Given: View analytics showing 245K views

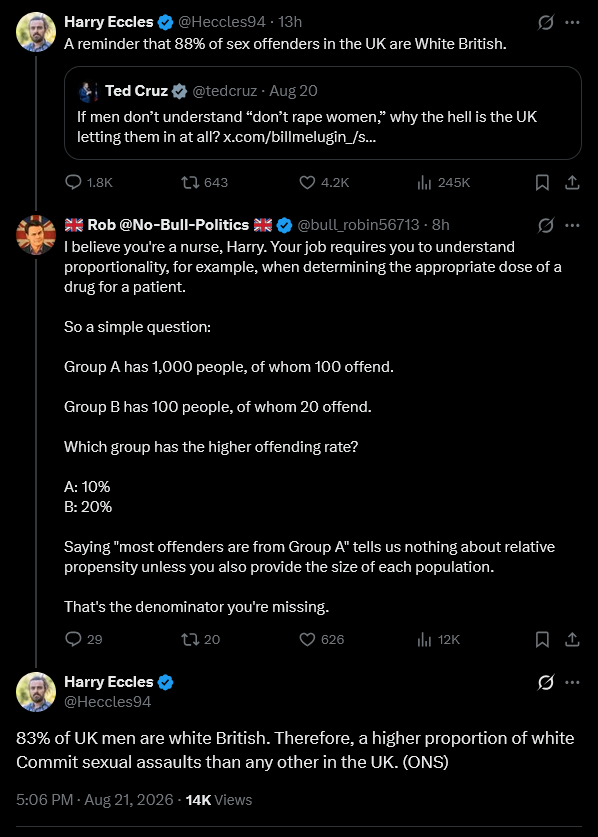Looking at the screenshot, I should (x=443, y=183).
